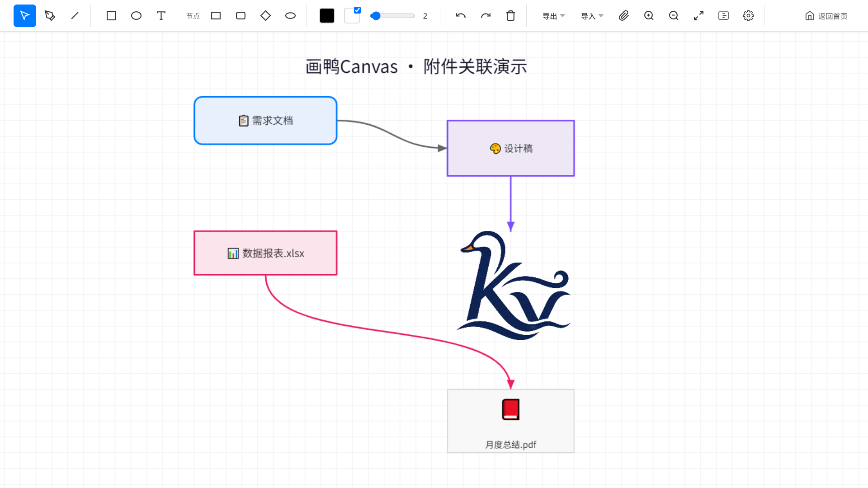Select the circle shape tool

point(136,16)
